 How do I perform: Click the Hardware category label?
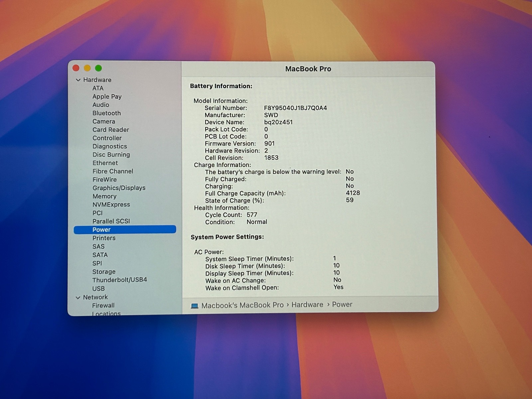97,80
